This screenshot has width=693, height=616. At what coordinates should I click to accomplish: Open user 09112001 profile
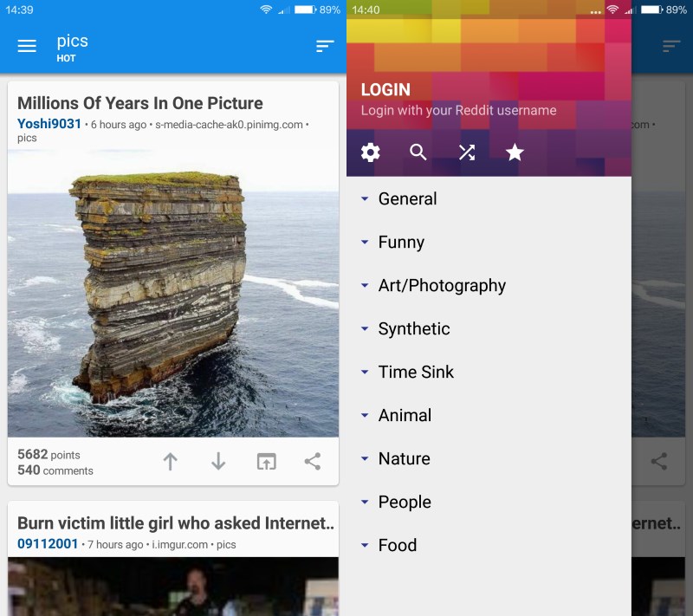click(48, 544)
